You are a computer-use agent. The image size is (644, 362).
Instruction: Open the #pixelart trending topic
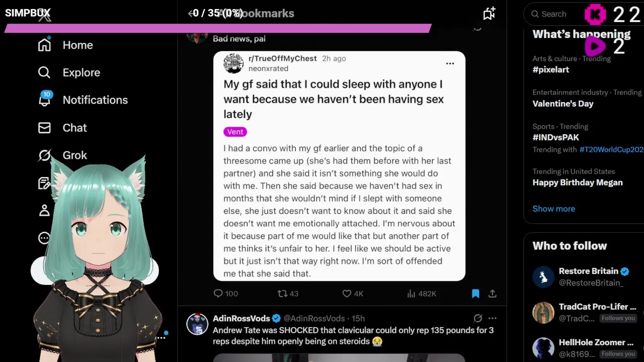tap(551, 70)
